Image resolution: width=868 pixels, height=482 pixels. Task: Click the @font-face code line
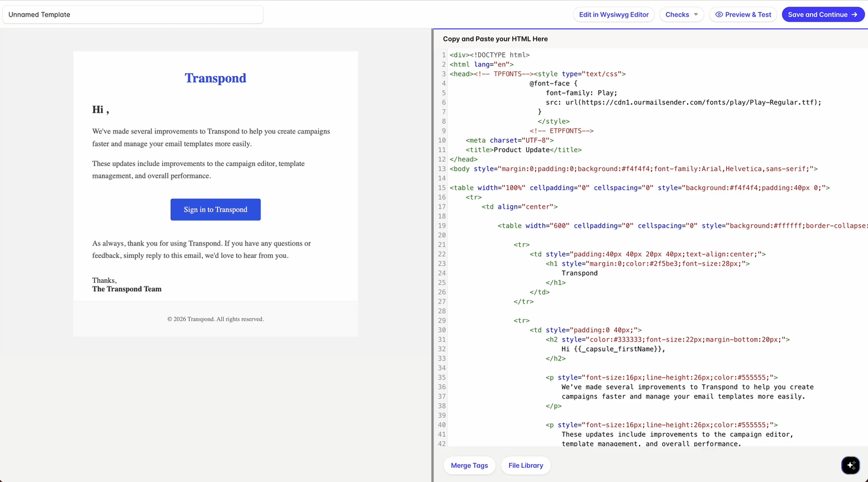553,84
